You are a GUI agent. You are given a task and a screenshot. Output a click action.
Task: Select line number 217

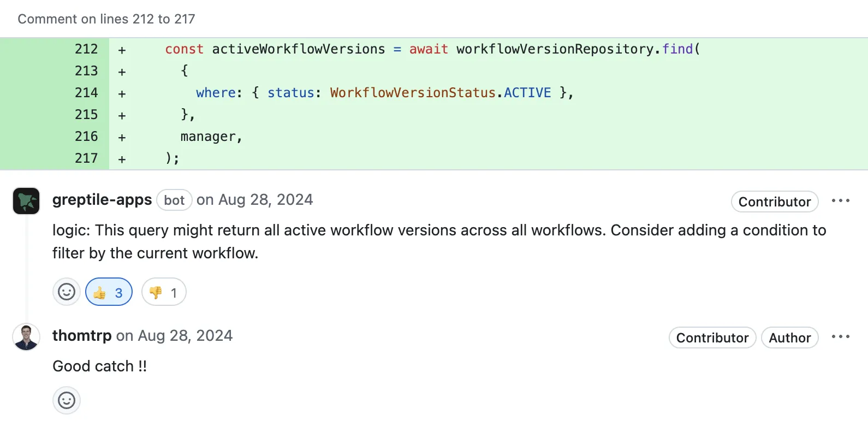pyautogui.click(x=86, y=158)
